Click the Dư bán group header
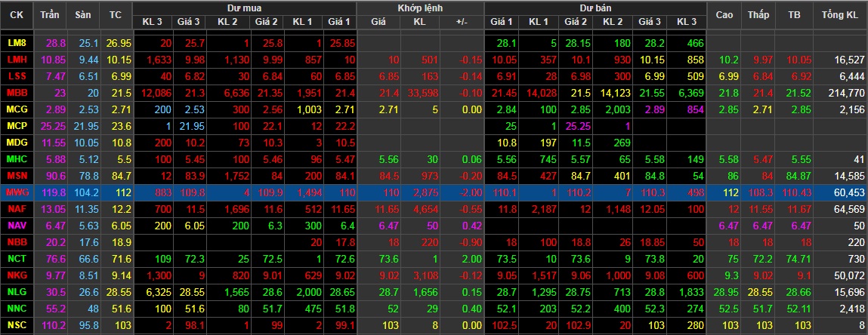 (x=595, y=7)
